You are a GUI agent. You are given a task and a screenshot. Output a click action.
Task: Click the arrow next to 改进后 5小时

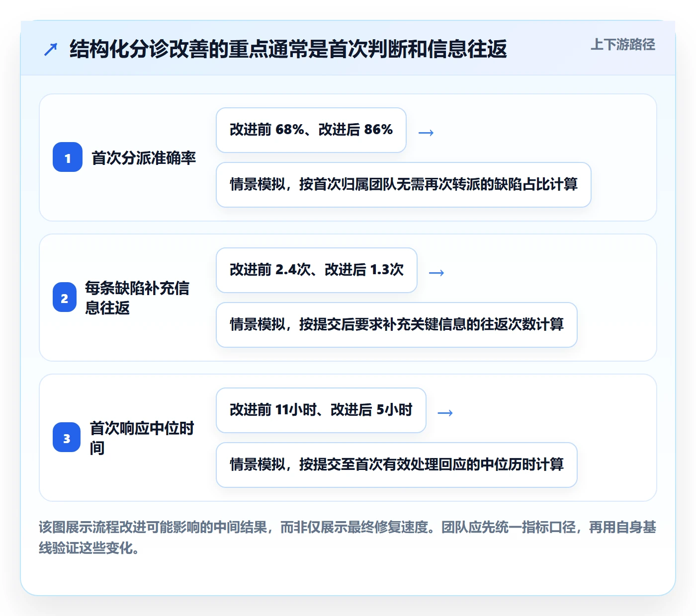[x=445, y=413]
